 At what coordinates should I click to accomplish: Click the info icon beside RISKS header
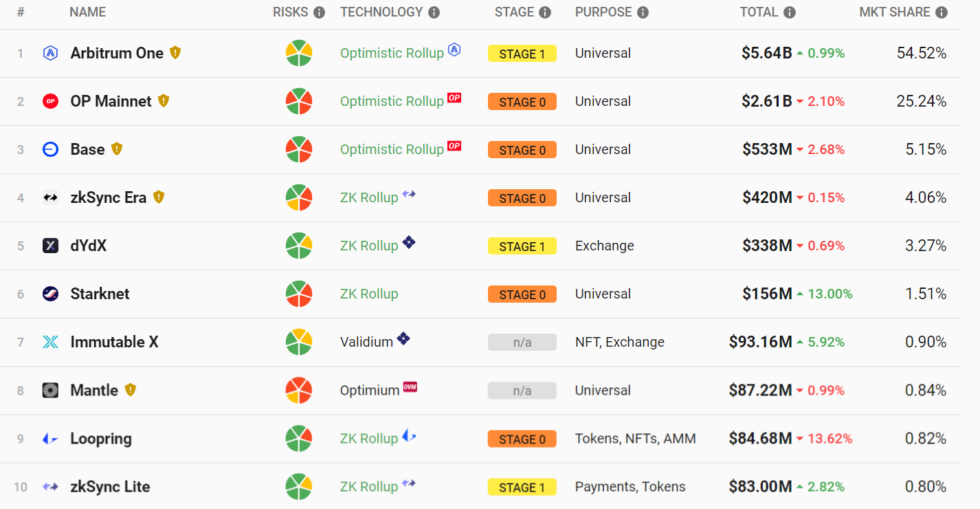(319, 12)
